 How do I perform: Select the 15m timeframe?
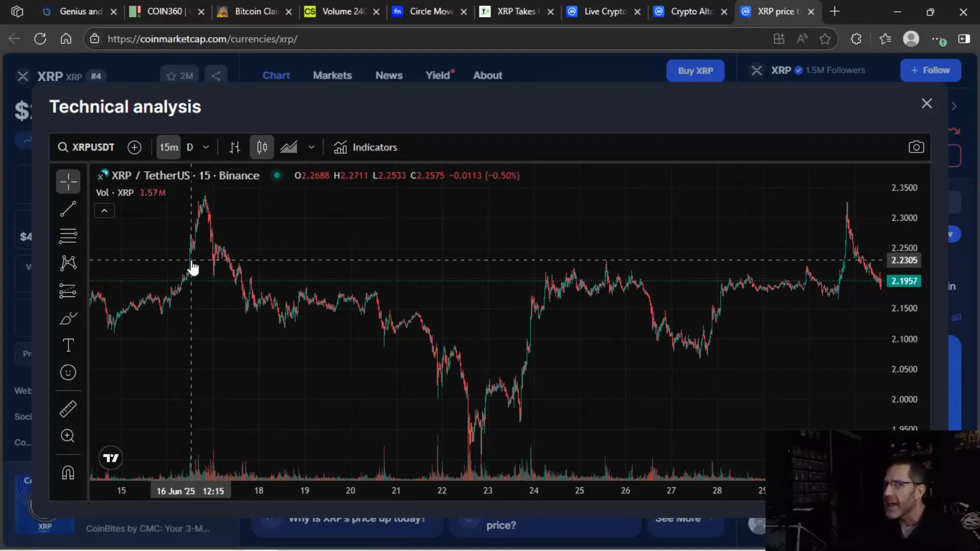168,147
